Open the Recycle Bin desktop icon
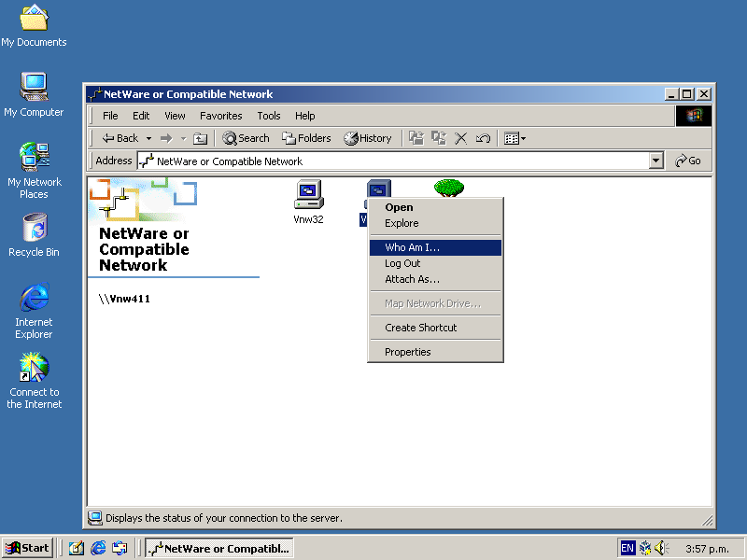 (34, 235)
